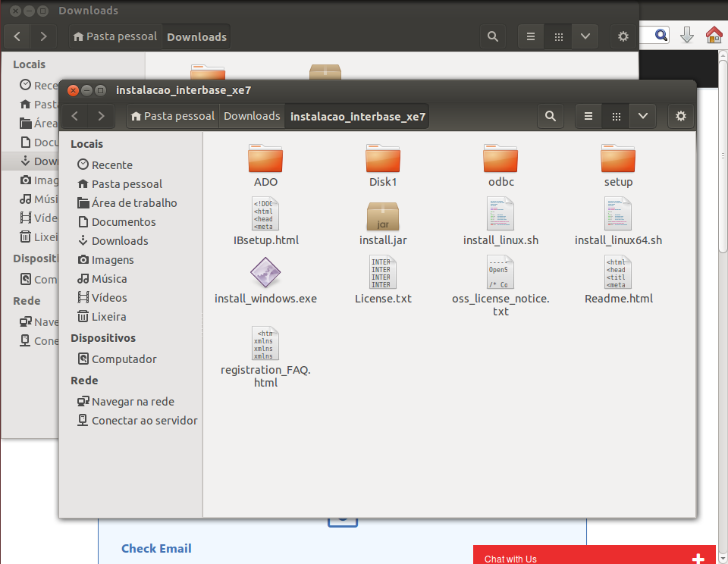Go to Downloads breadcrumb in front window
The height and width of the screenshot is (564, 728).
252,116
